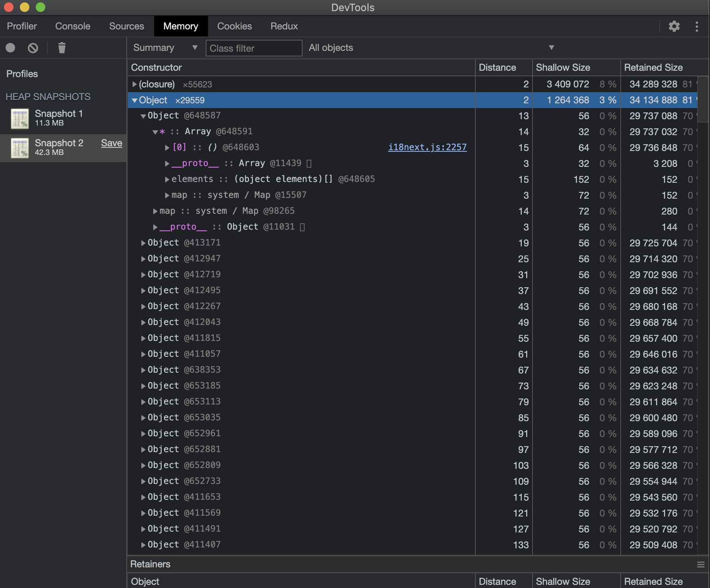Switch to the Console tab
The width and height of the screenshot is (710, 588).
click(x=73, y=26)
